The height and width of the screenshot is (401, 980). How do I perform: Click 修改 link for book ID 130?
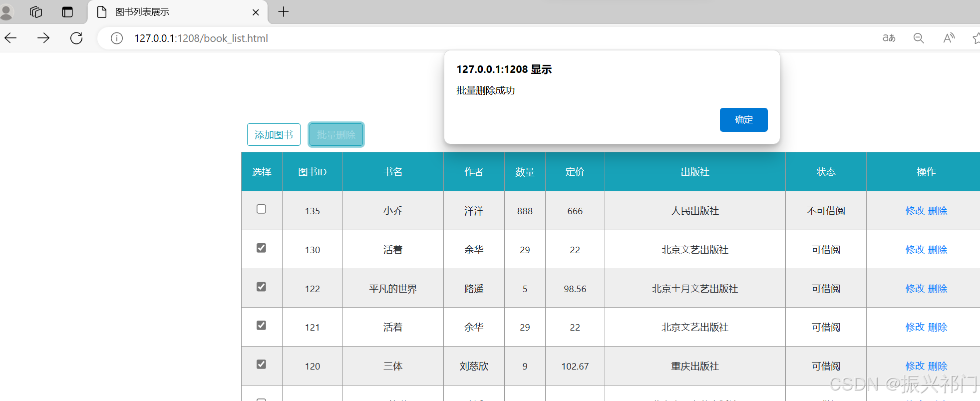pos(915,250)
